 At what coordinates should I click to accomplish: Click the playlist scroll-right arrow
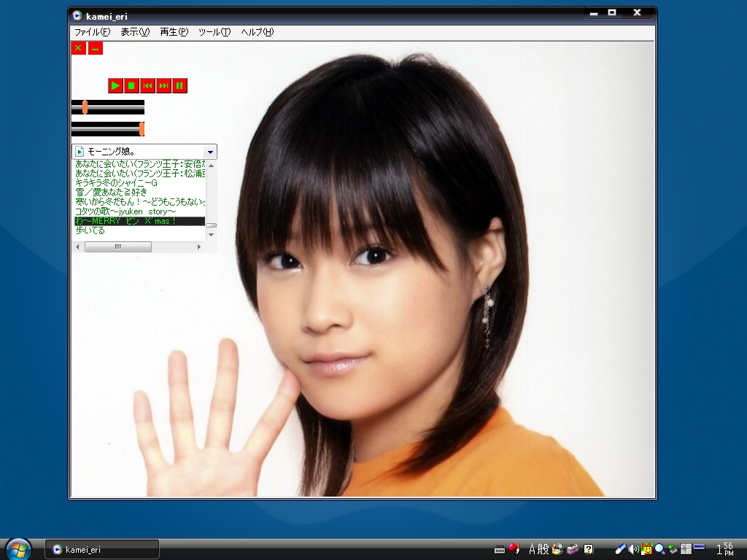pos(199,246)
